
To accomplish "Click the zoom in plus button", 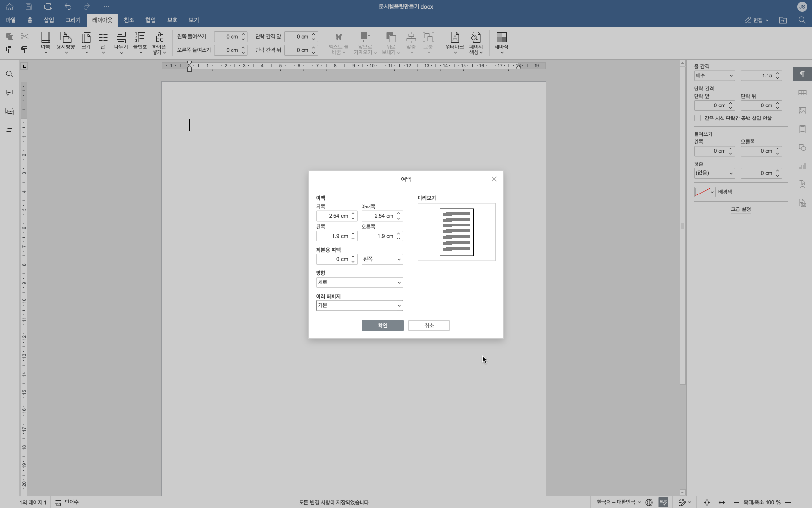I will click(x=788, y=502).
